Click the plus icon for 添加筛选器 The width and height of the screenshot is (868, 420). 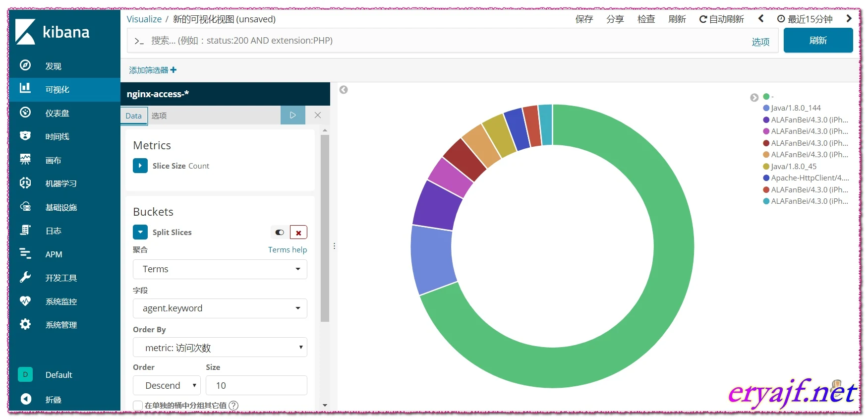pyautogui.click(x=174, y=70)
